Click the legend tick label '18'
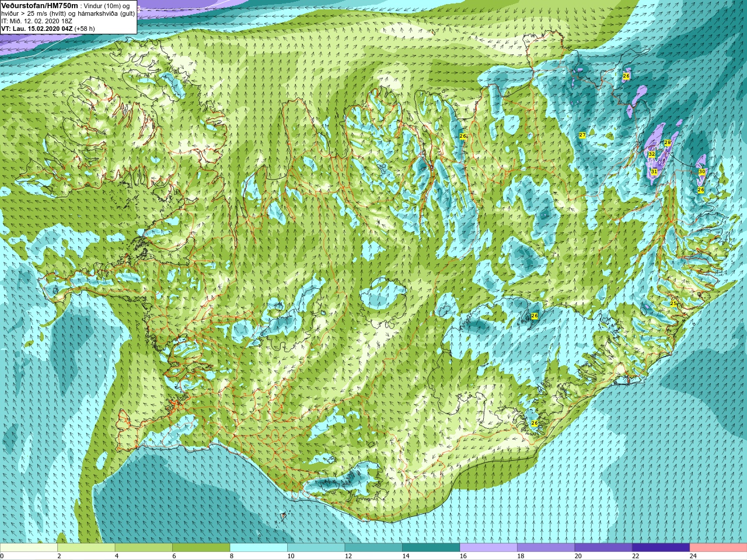Viewport: 747px width, 560px height. pos(521,556)
